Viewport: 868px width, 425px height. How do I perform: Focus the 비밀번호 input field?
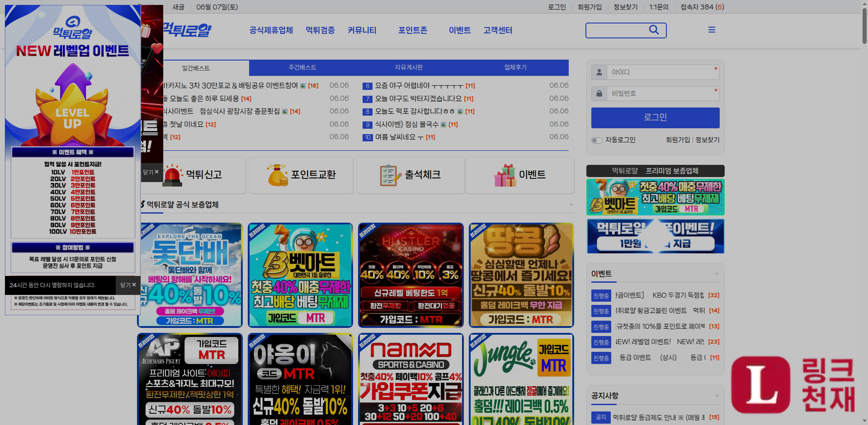(663, 93)
